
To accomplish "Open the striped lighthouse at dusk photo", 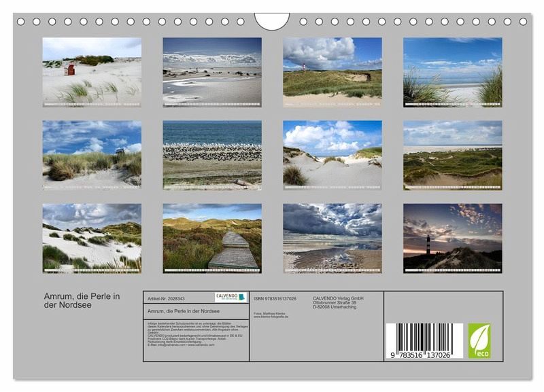I will tap(453, 238).
